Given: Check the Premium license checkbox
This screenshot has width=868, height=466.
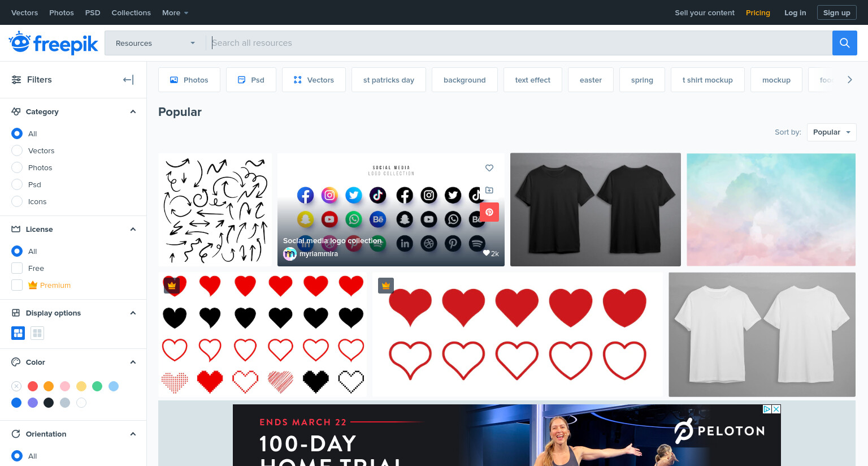Looking at the screenshot, I should click(17, 285).
